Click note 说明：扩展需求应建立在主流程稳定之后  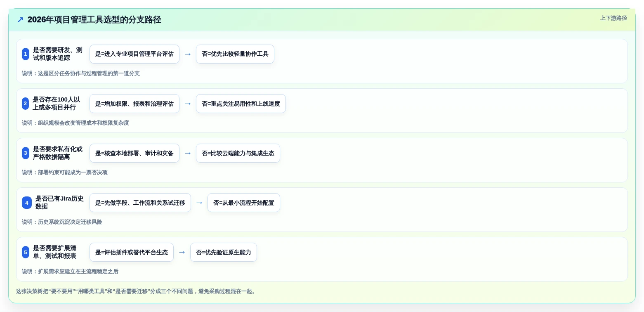point(70,272)
